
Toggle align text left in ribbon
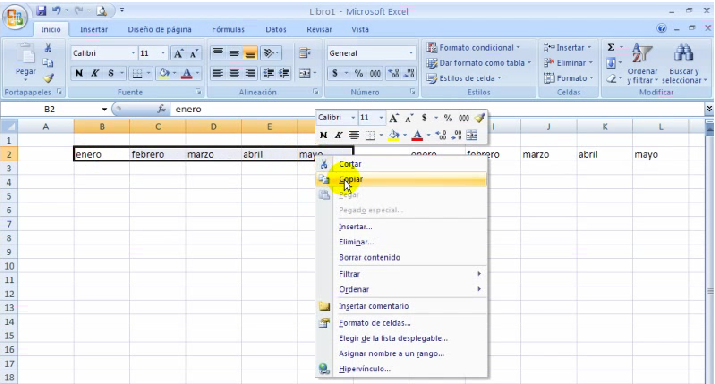pos(218,73)
